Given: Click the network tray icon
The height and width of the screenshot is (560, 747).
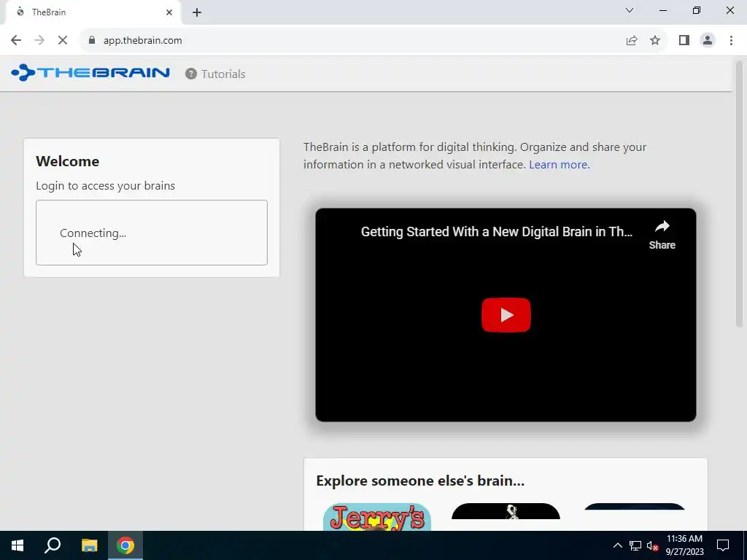Looking at the screenshot, I should (x=635, y=545).
